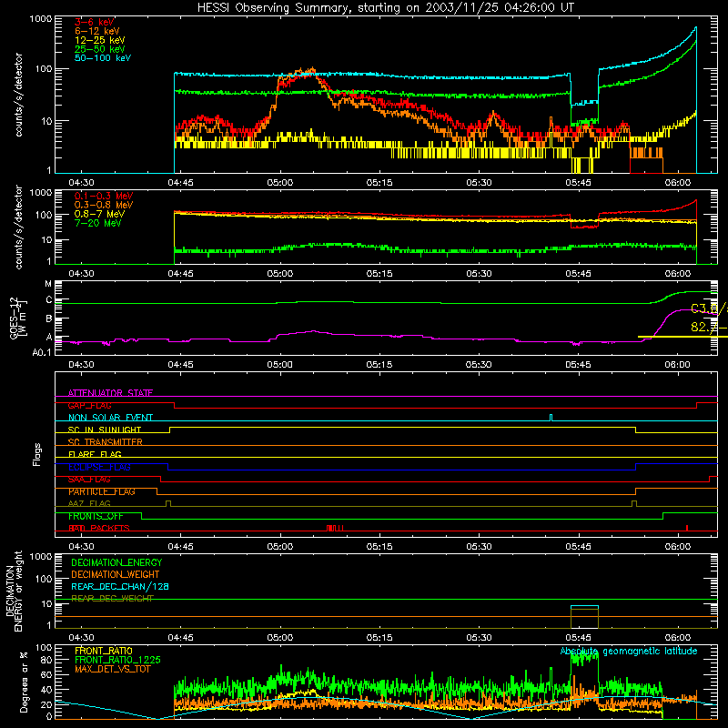This screenshot has height=728, width=728.
Task: Click the FLARE_FLAG label
Action: click(95, 454)
